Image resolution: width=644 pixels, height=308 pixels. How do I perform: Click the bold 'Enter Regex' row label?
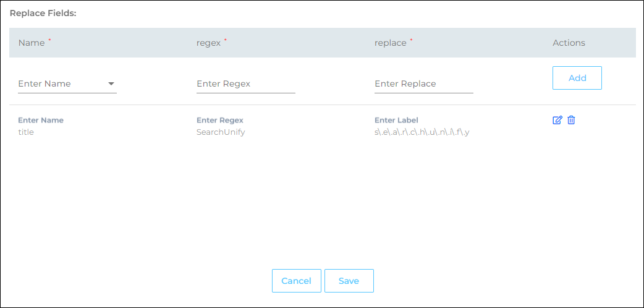pos(220,120)
